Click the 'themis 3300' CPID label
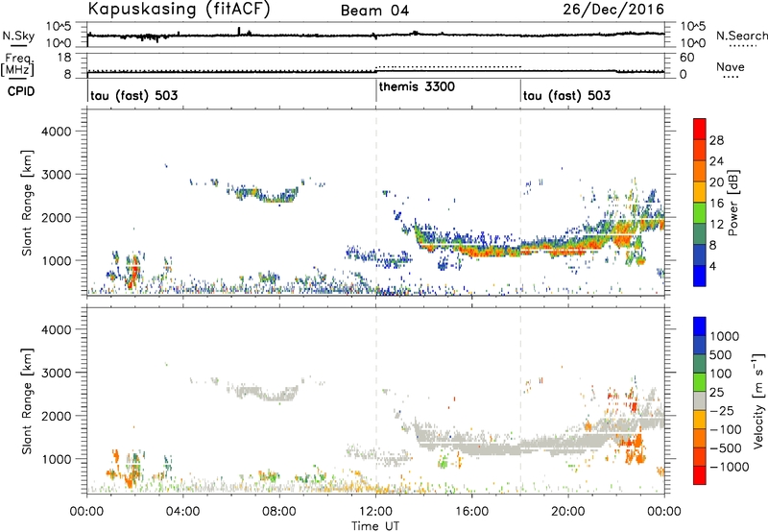The width and height of the screenshot is (768, 532). pyautogui.click(x=417, y=86)
